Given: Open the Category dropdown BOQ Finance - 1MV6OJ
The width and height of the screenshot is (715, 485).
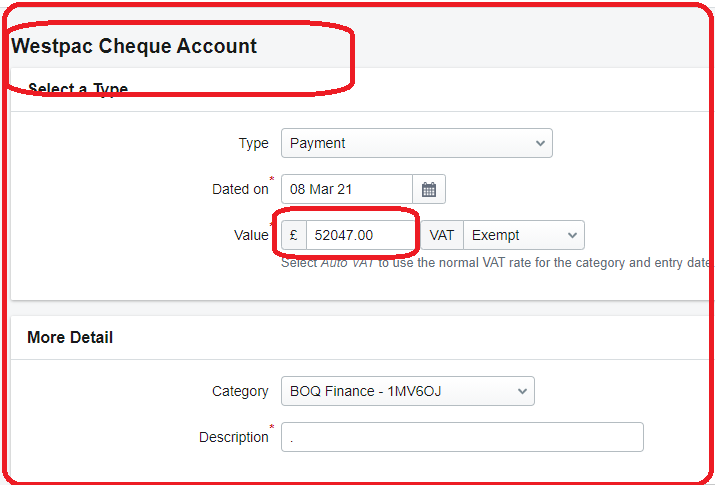Looking at the screenshot, I should 408,391.
